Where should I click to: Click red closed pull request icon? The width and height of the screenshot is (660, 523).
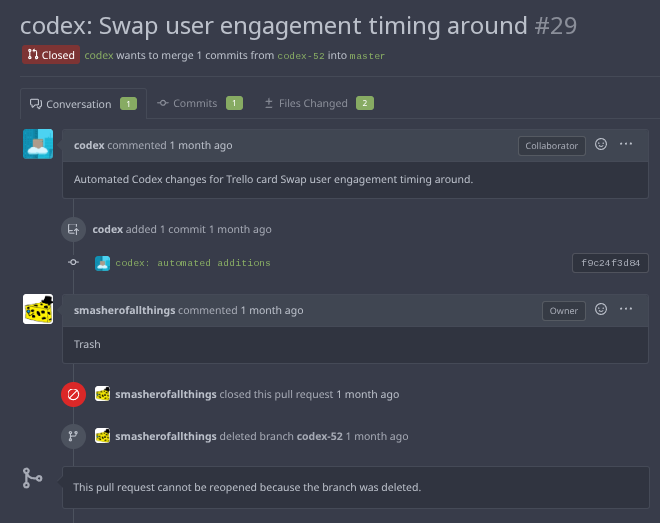pyautogui.click(x=73, y=394)
